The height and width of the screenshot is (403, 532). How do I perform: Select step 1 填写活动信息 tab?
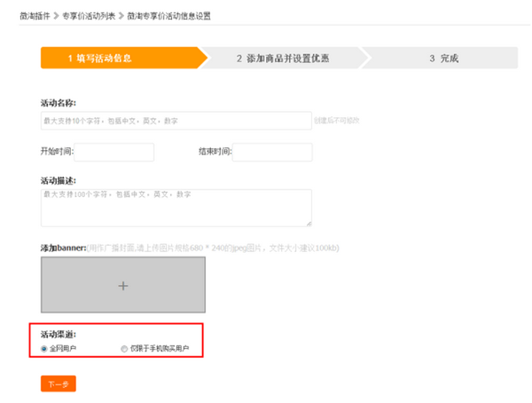click(x=122, y=58)
